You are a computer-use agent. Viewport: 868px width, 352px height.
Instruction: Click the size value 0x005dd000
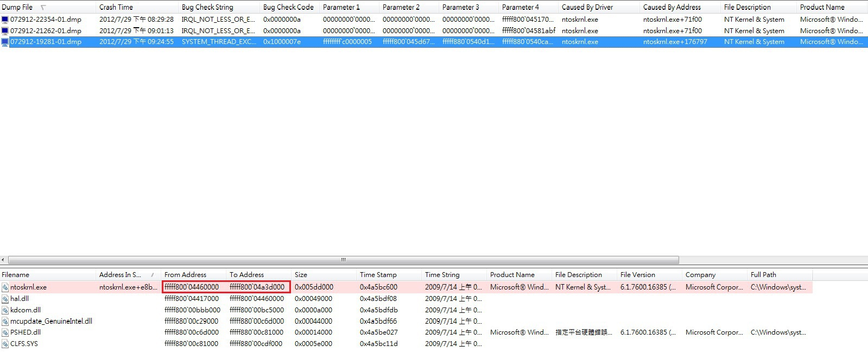coord(314,287)
